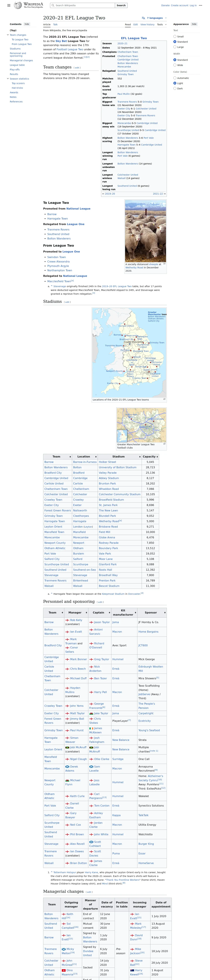
Task: Click the Donate link
Action: [x=165, y=5]
